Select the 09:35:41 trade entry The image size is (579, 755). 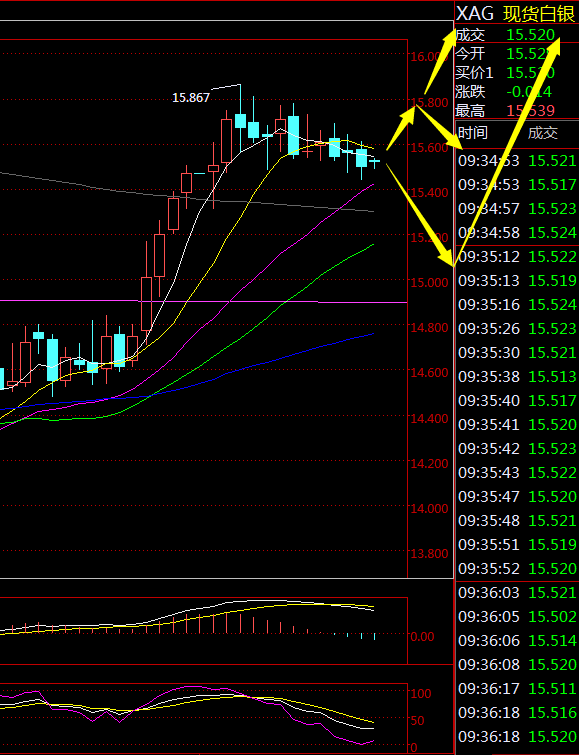point(517,425)
